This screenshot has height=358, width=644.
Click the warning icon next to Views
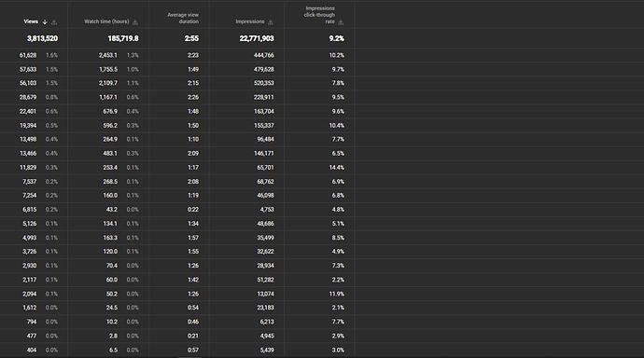pyautogui.click(x=54, y=22)
